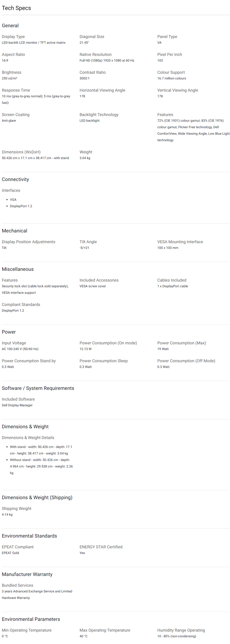Select the EPEAT Gold value text
This screenshot has width=230, height=644.
pyautogui.click(x=10, y=553)
